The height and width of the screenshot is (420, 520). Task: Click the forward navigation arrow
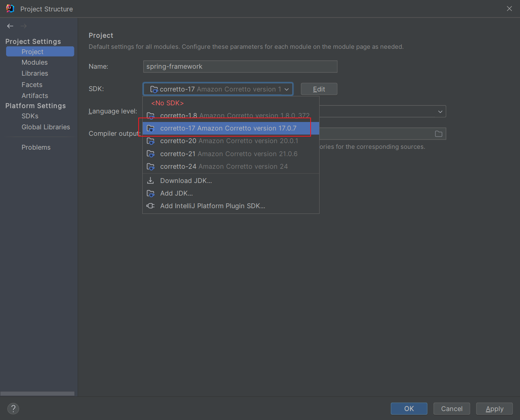click(x=24, y=26)
